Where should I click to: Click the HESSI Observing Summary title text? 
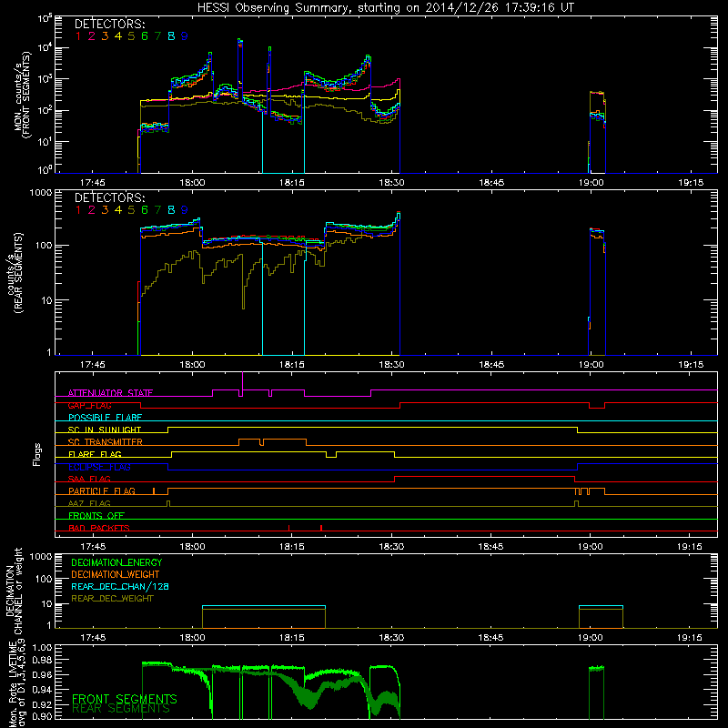[386, 7]
